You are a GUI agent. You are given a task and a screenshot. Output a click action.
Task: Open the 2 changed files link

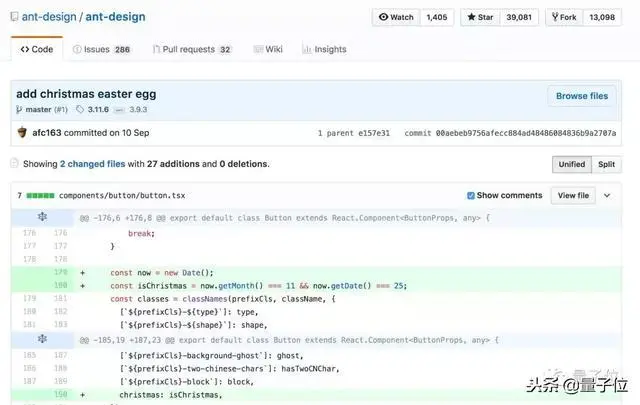pyautogui.click(x=92, y=164)
